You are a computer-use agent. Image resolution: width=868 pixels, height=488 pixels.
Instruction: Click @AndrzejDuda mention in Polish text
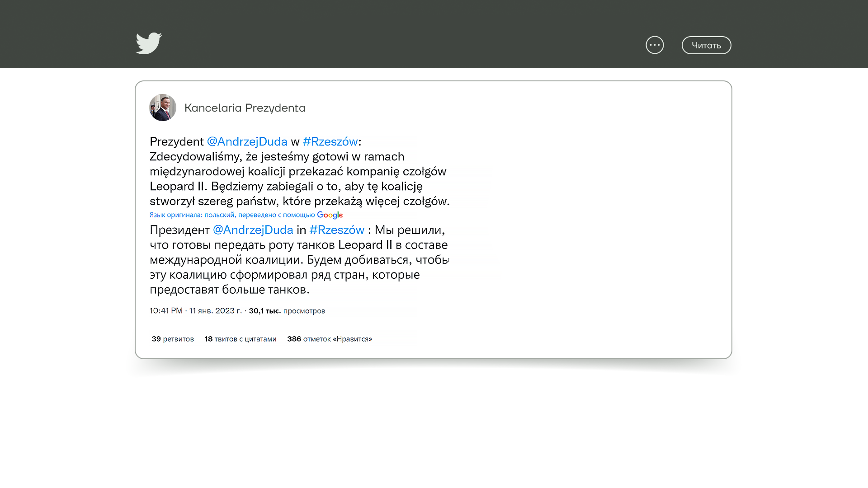click(247, 141)
